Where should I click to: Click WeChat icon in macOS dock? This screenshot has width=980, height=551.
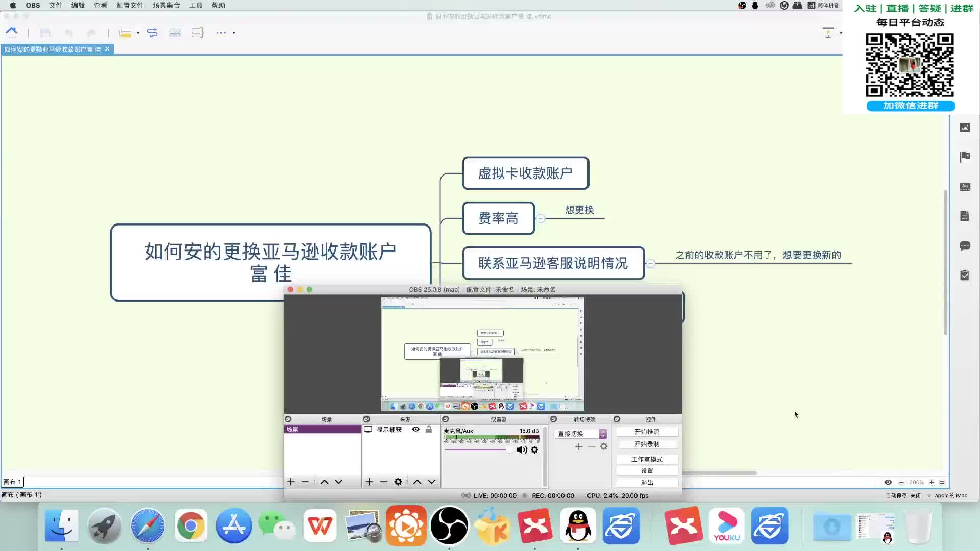coord(277,526)
